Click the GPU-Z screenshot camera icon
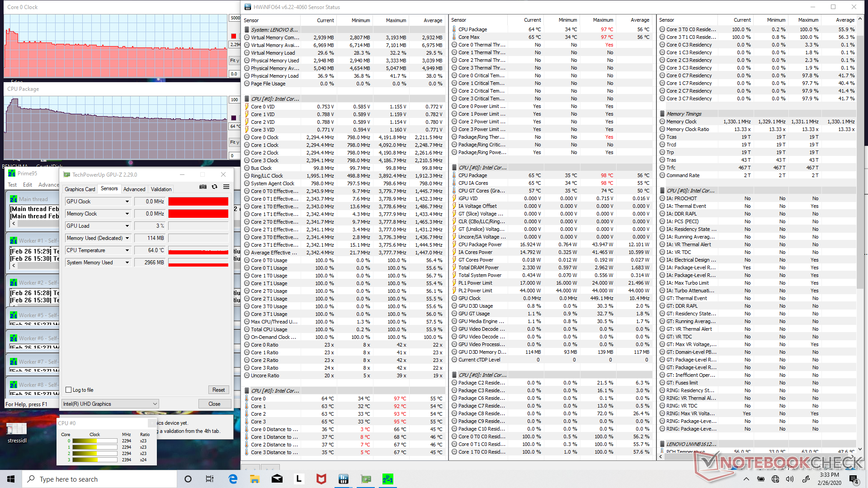 (203, 187)
